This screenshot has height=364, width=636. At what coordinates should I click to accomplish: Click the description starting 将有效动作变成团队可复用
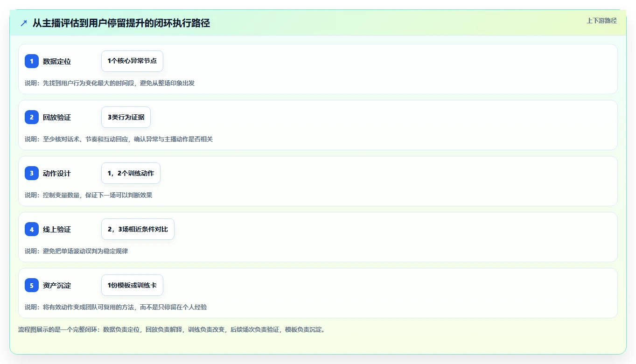click(x=116, y=307)
